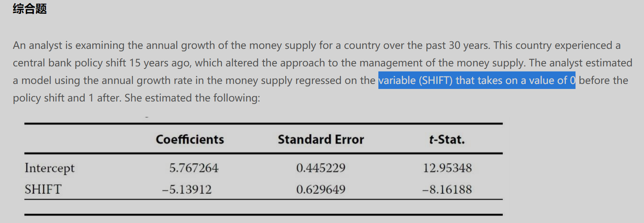Click the SHIFT t-stat value –8.16188
This screenshot has width=644, height=223.
tap(447, 190)
